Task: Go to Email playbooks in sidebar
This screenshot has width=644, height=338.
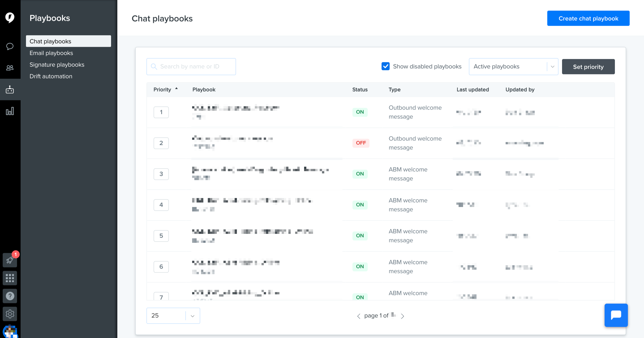Action: tap(51, 53)
